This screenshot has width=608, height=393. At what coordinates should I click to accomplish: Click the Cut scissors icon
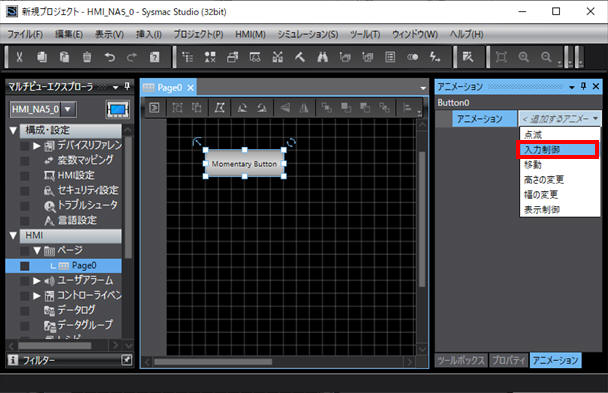point(19,57)
